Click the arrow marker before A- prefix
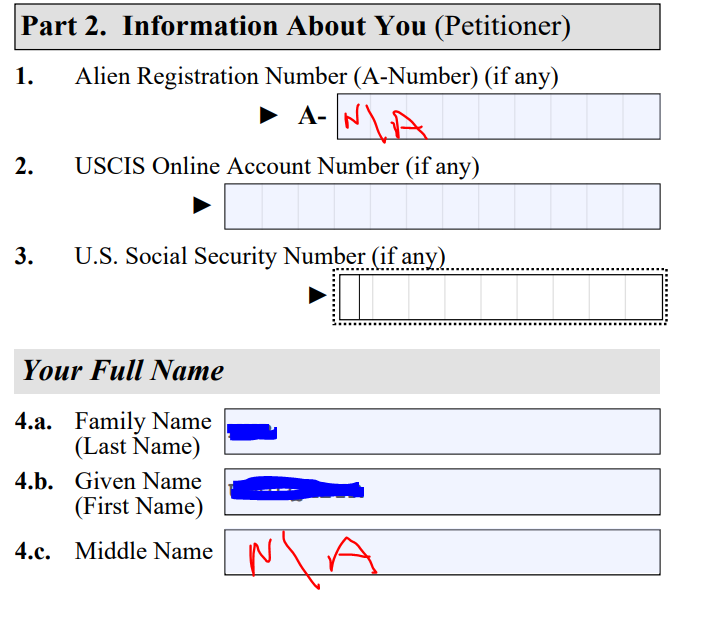Viewport: 711px width, 619px height. 268,115
